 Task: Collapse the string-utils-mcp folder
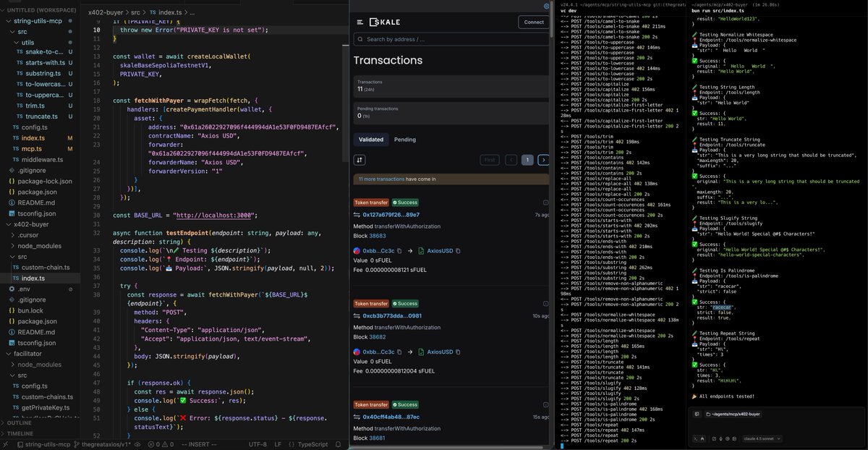click(38, 21)
